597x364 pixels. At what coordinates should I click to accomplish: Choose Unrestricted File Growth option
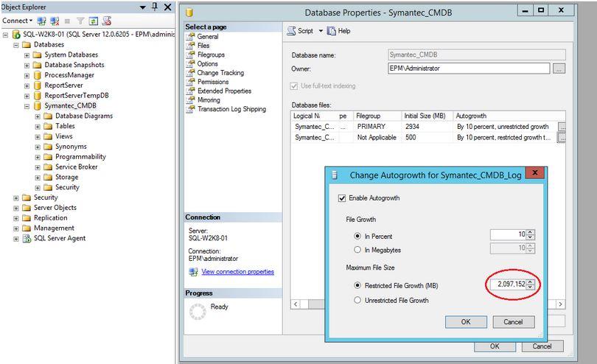358,300
